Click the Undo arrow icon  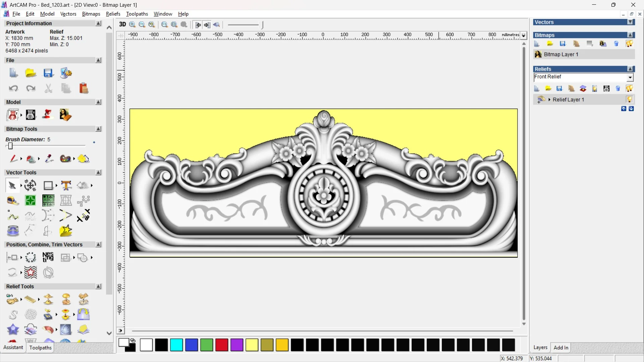pos(13,88)
